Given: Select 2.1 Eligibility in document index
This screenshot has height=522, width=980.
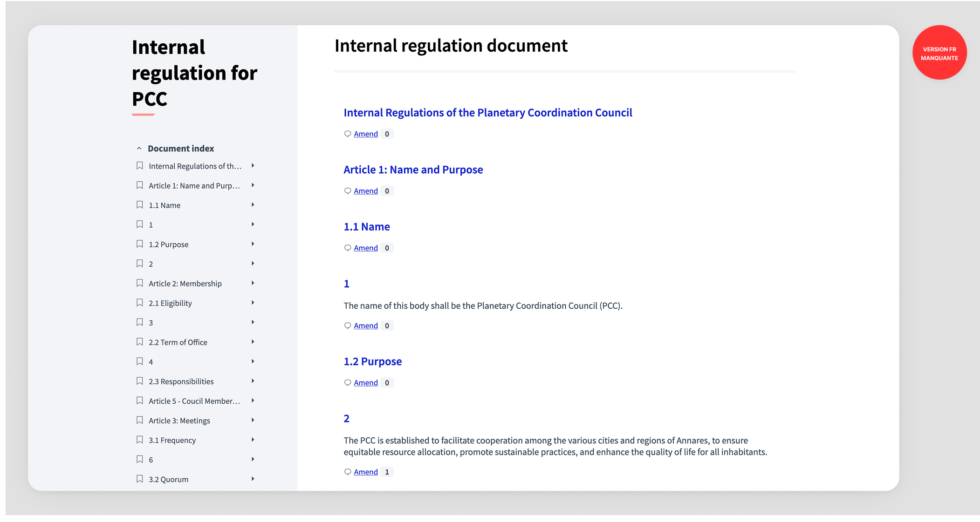Looking at the screenshot, I should pos(170,303).
